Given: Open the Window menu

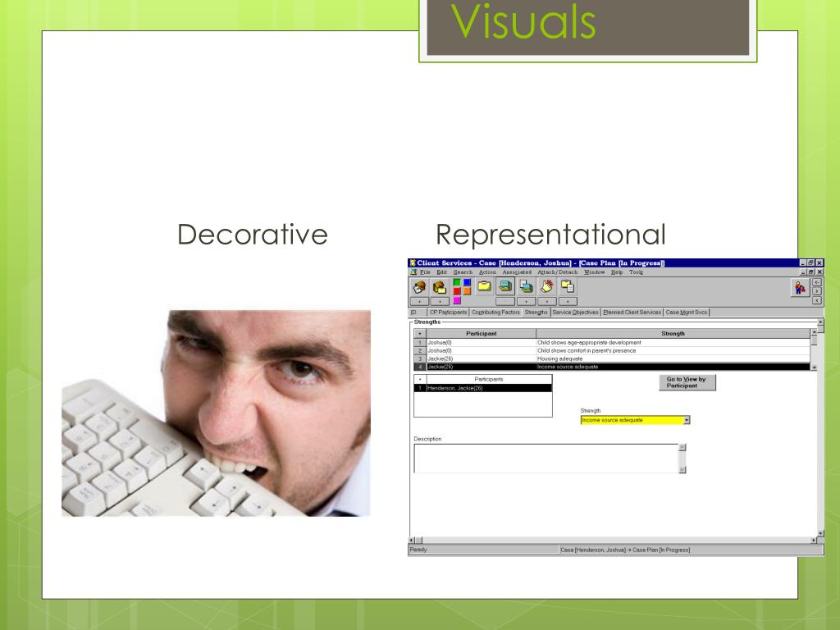Looking at the screenshot, I should click(594, 272).
